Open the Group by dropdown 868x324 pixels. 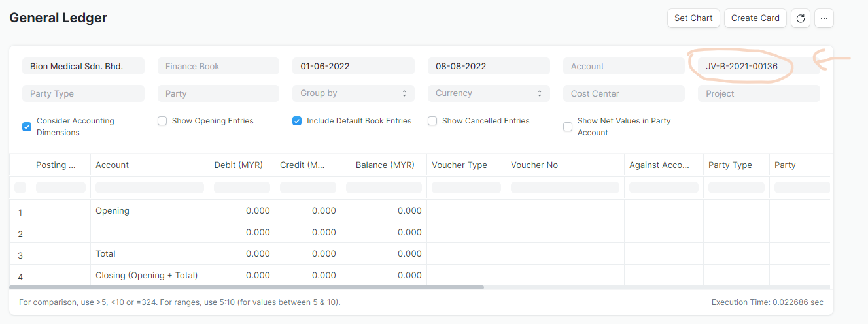(x=353, y=93)
